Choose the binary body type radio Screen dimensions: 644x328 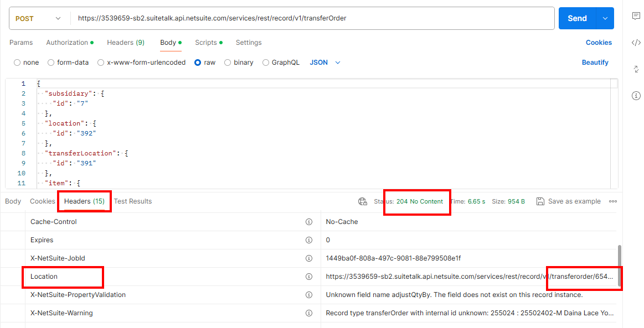pos(228,63)
